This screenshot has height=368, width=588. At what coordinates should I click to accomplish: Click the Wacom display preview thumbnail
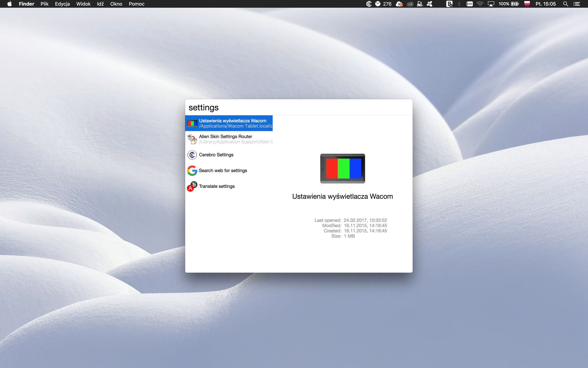click(x=342, y=168)
